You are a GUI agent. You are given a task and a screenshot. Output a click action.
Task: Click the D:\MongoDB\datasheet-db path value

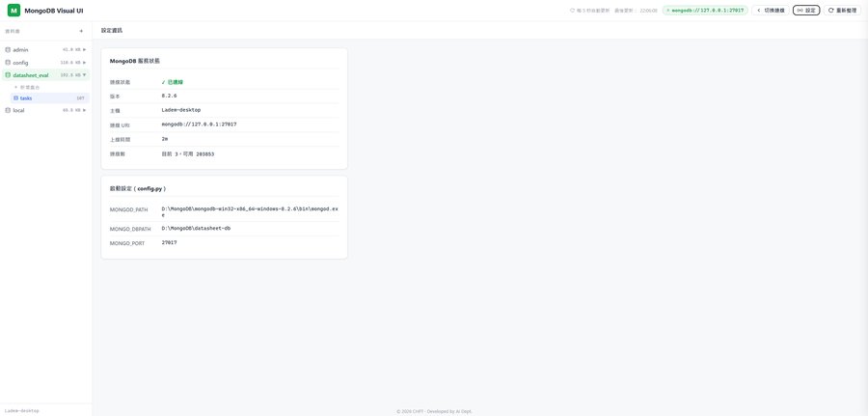click(196, 228)
